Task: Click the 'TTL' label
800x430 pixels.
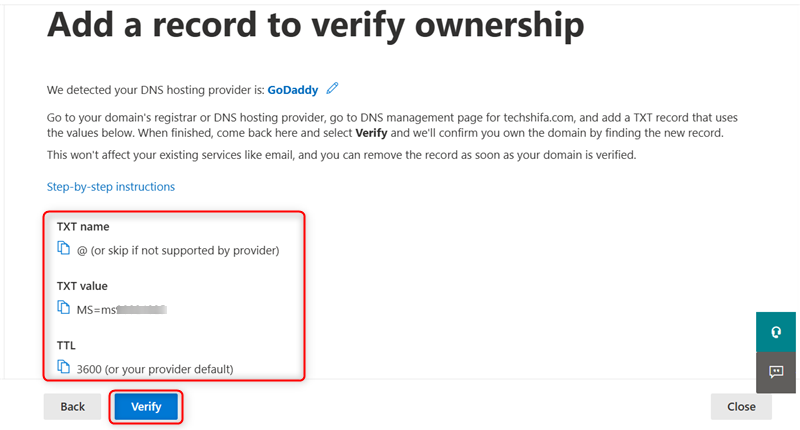Action: (x=67, y=345)
